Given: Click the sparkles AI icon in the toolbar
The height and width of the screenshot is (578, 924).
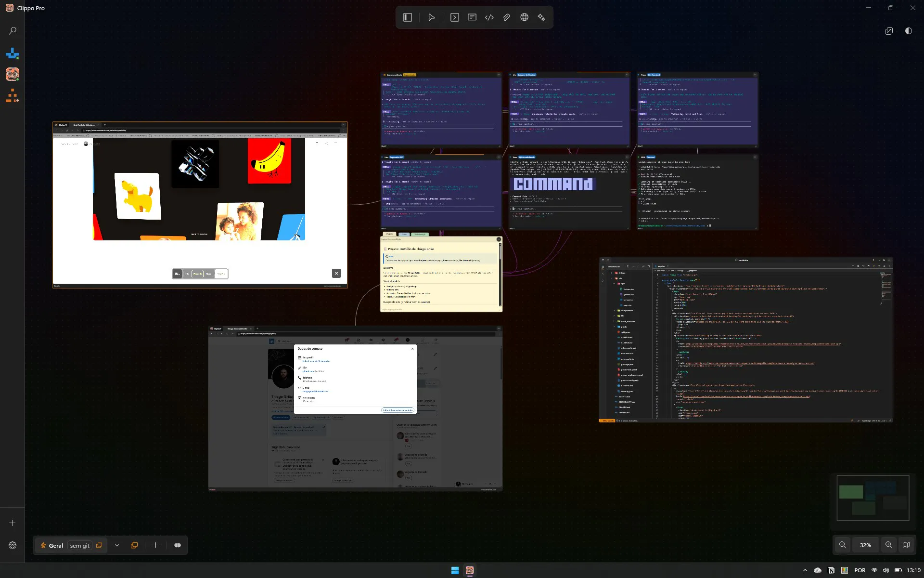Looking at the screenshot, I should pos(541,17).
